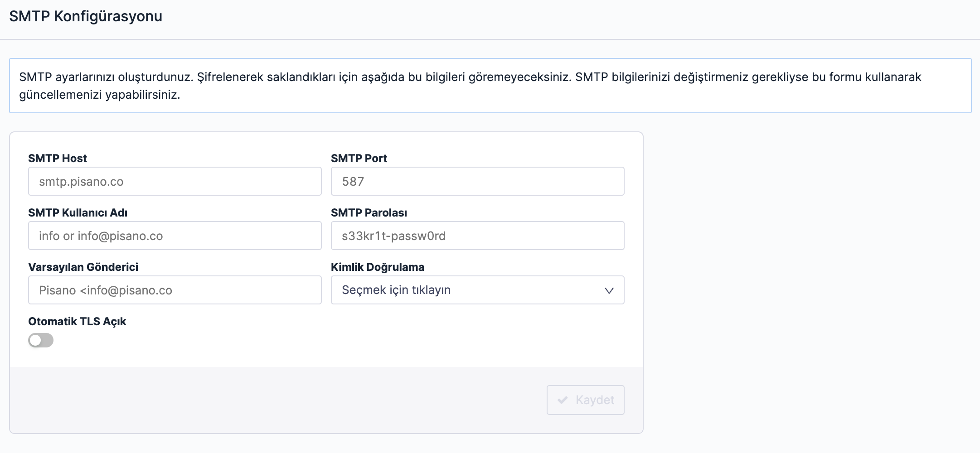Click the SMTP Port label
This screenshot has height=453, width=980.
click(x=359, y=158)
